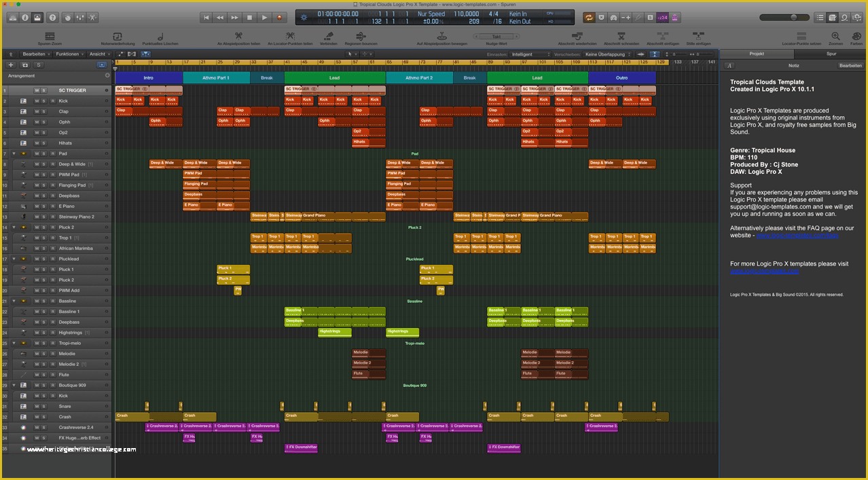This screenshot has height=480, width=868.
Task: Click the Stop button
Action: point(250,17)
